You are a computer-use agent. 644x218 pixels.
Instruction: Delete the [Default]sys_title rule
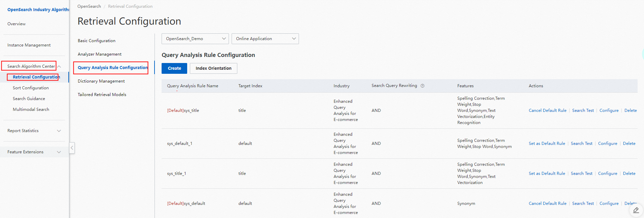pyautogui.click(x=630, y=111)
